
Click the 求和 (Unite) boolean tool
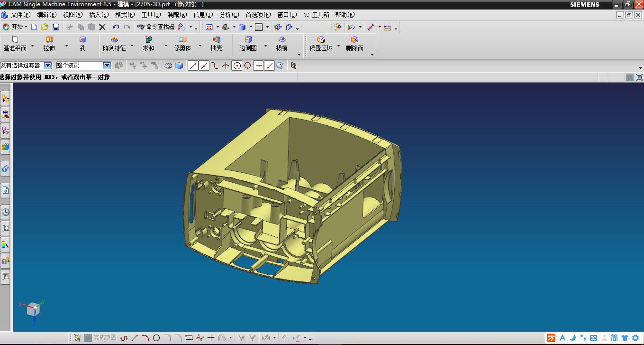(148, 44)
